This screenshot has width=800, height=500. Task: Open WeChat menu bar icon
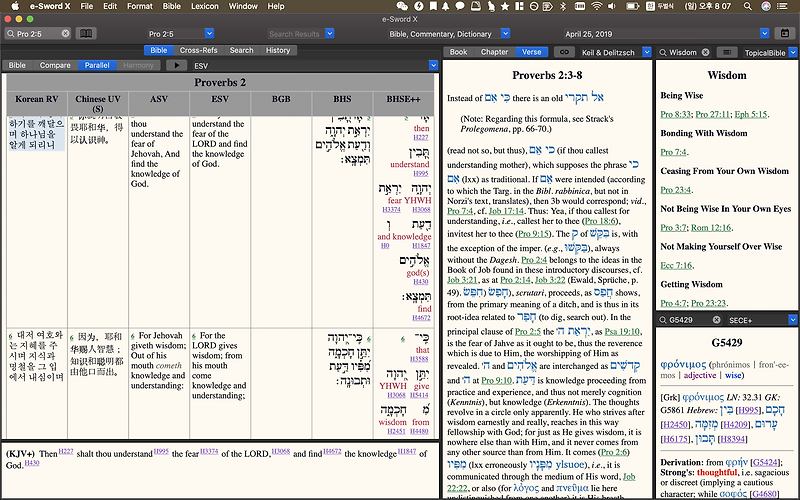point(402,6)
